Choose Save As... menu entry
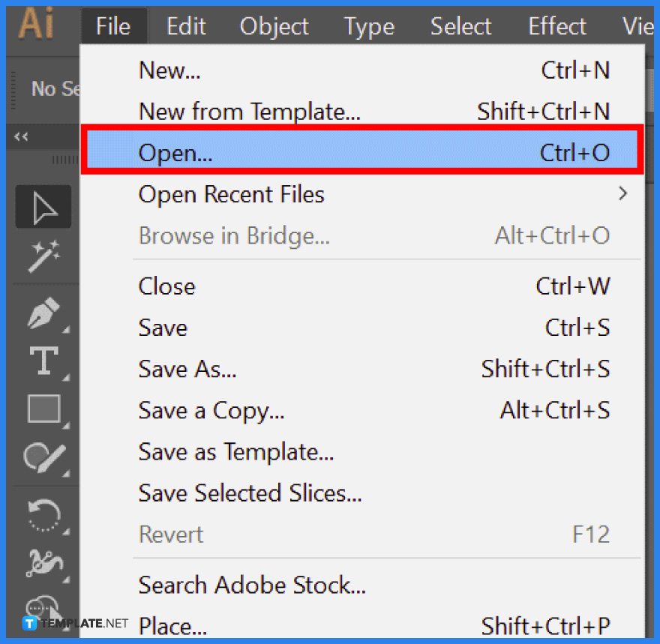This screenshot has width=660, height=644. pyautogui.click(x=362, y=369)
